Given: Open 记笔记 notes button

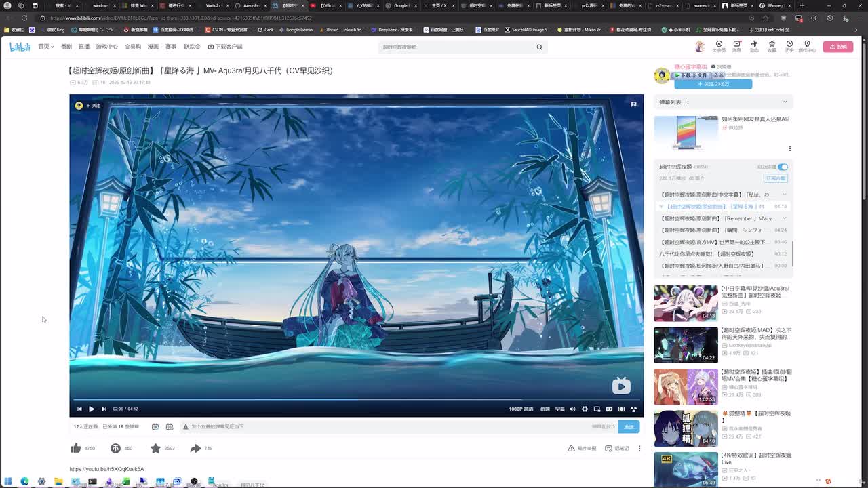Looking at the screenshot, I should click(617, 449).
